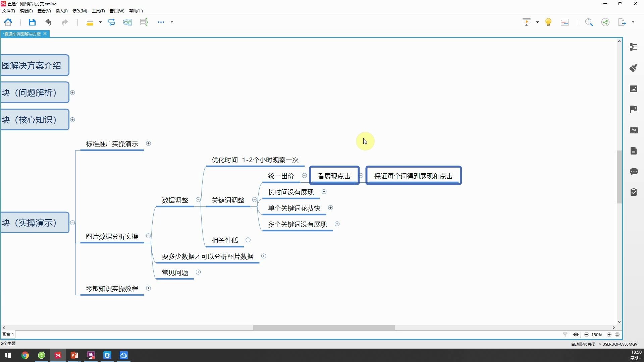644x362 pixels.
Task: Select the Relationship tool in the toolbar
Action: [x=111, y=22]
